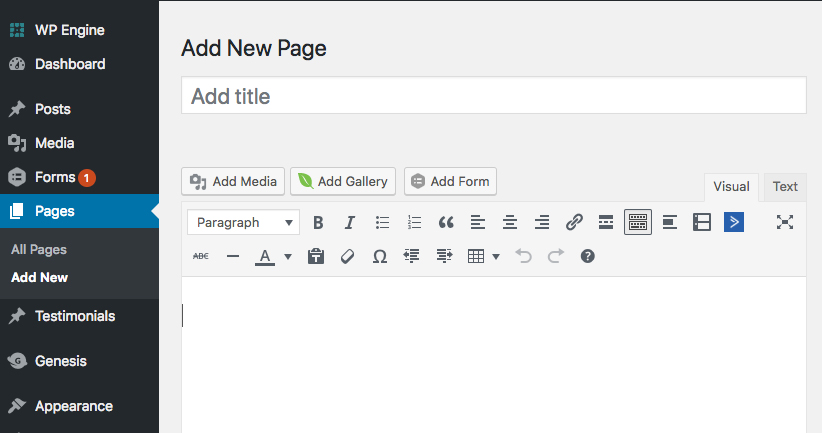Toggle italic formatting
The width and height of the screenshot is (822, 433).
(350, 223)
